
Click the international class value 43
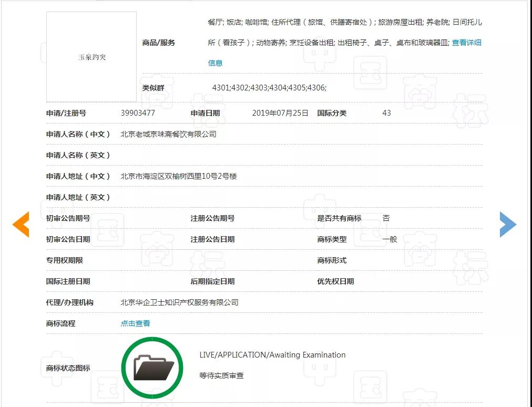click(x=386, y=113)
